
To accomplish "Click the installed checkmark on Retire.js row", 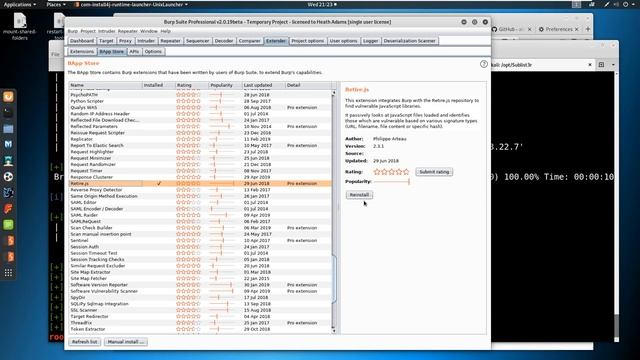I will point(159,184).
